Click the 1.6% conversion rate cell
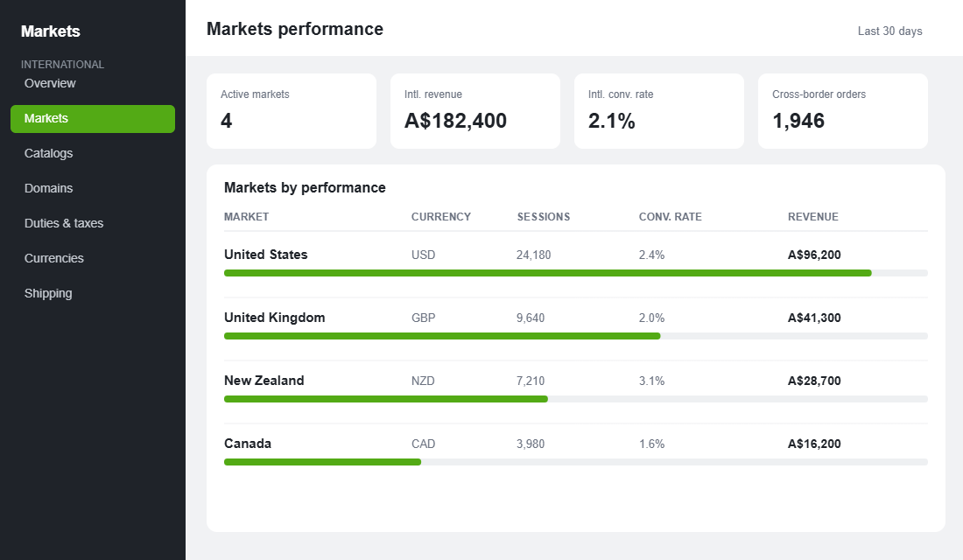963x560 pixels. point(651,444)
